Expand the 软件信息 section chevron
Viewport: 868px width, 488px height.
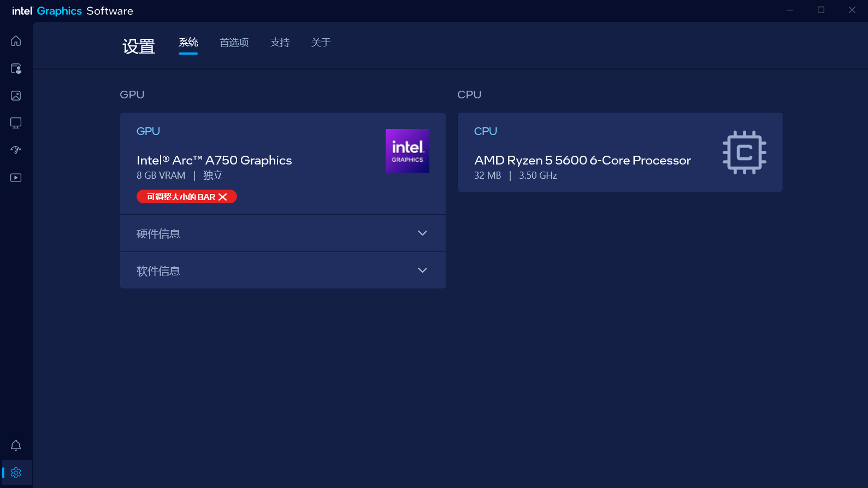422,271
